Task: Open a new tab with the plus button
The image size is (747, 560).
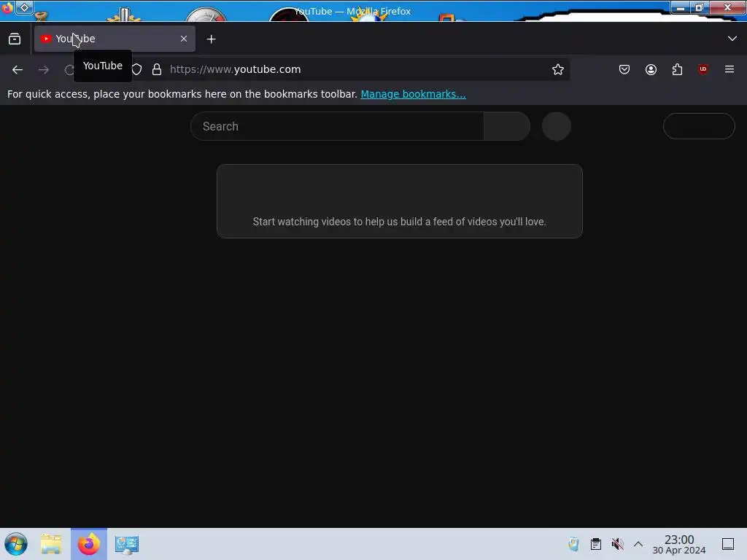Action: click(x=211, y=39)
